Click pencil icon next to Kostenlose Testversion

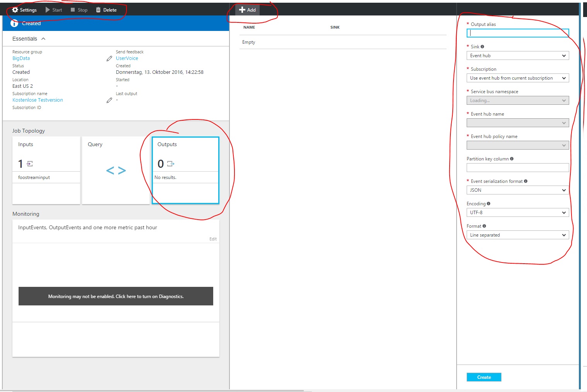point(109,101)
